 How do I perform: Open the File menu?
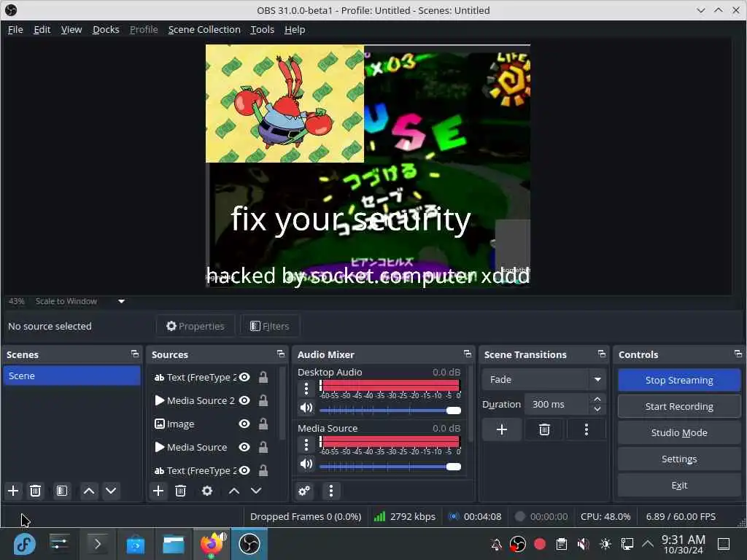pyautogui.click(x=15, y=29)
